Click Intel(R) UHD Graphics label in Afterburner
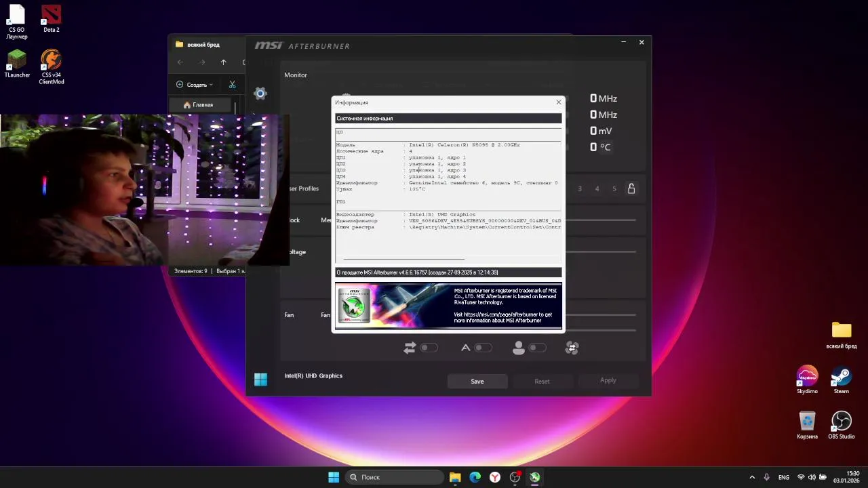868x488 pixels. click(x=313, y=375)
